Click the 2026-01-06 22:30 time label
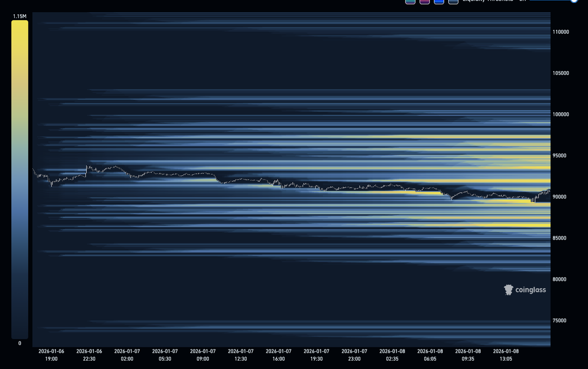Viewport: 588px width, 369px height. [x=89, y=355]
